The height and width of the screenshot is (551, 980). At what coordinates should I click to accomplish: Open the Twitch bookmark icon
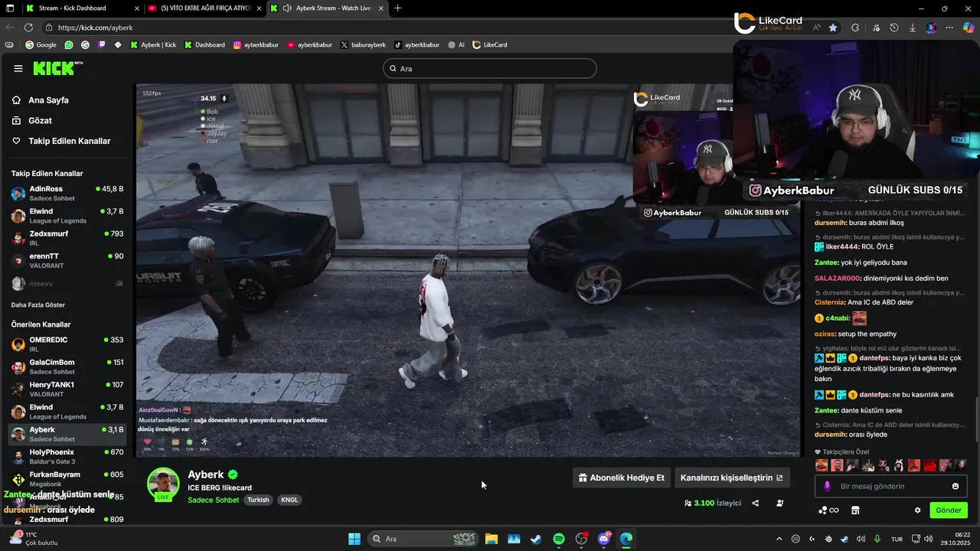(101, 45)
